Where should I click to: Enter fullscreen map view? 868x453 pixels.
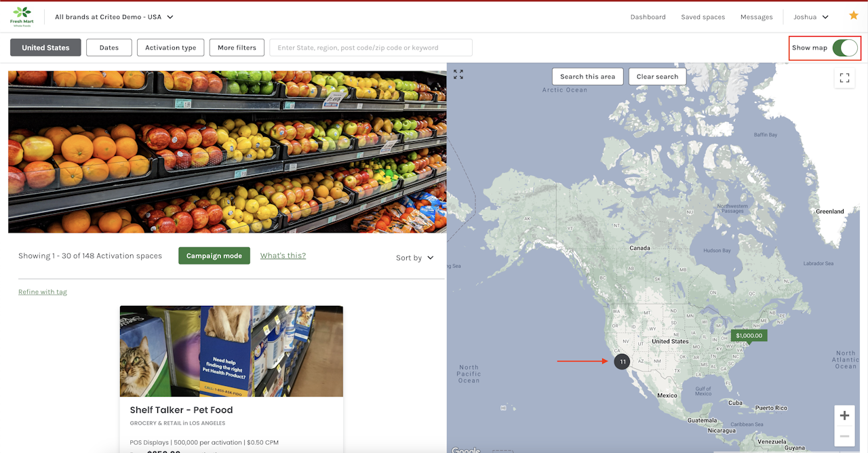pos(844,78)
